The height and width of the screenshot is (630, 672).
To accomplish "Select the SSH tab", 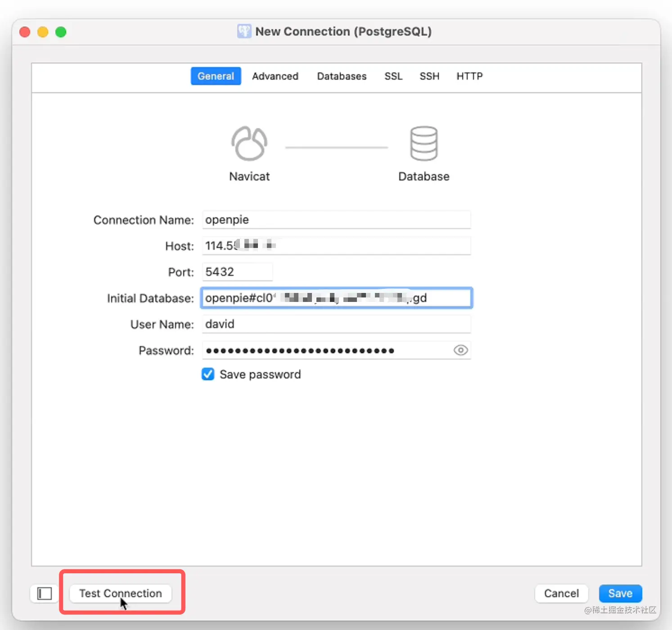I will (x=429, y=76).
